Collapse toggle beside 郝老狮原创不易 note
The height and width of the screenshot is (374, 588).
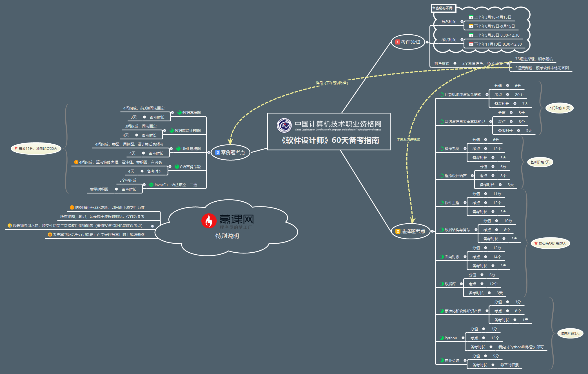[x=152, y=226]
